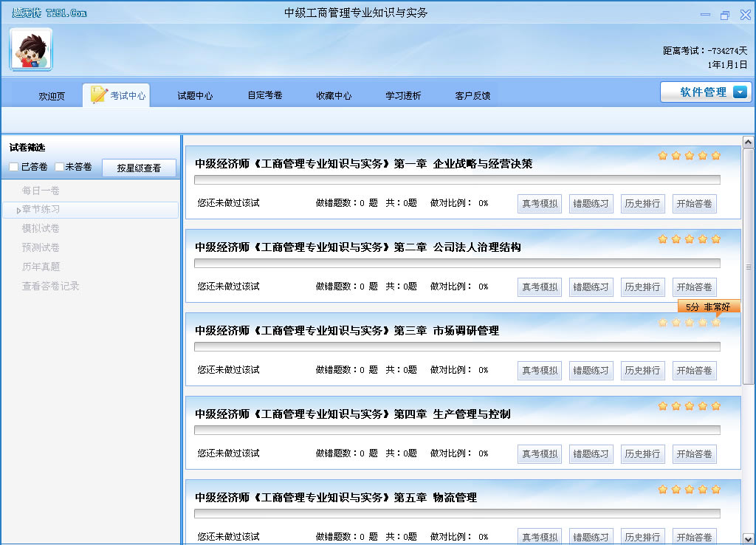Click the scrollbar up arrow
756x545 pixels.
point(749,142)
